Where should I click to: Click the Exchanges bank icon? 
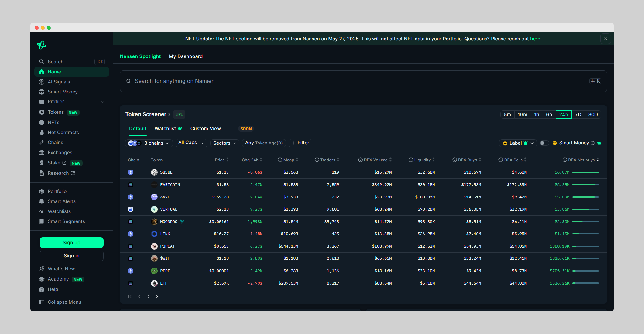[x=42, y=153]
